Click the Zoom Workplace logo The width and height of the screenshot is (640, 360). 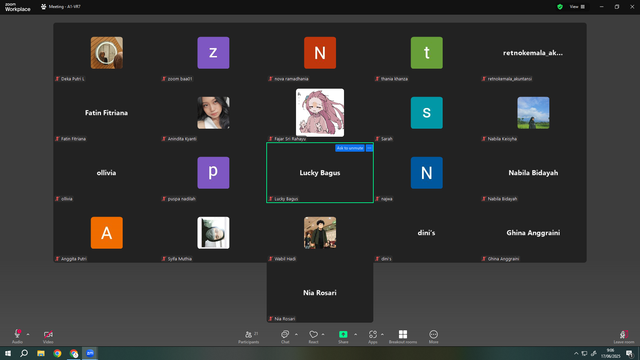click(x=18, y=7)
